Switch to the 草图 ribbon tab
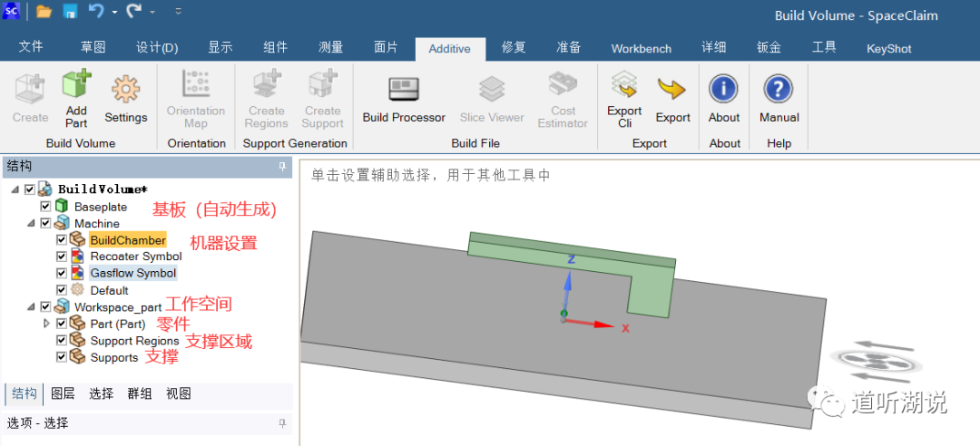This screenshot has width=980, height=446. click(x=93, y=47)
